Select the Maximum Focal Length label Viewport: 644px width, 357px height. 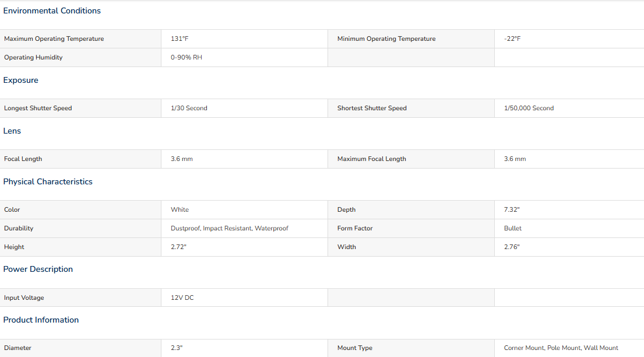(x=372, y=159)
